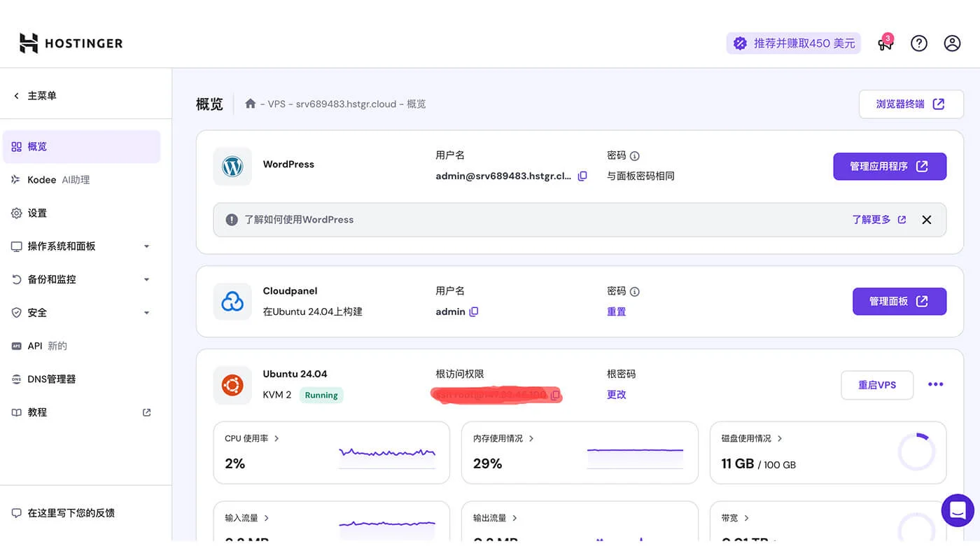980x560 pixels.
Task: Dismiss the WordPress learning banner
Action: [926, 219]
